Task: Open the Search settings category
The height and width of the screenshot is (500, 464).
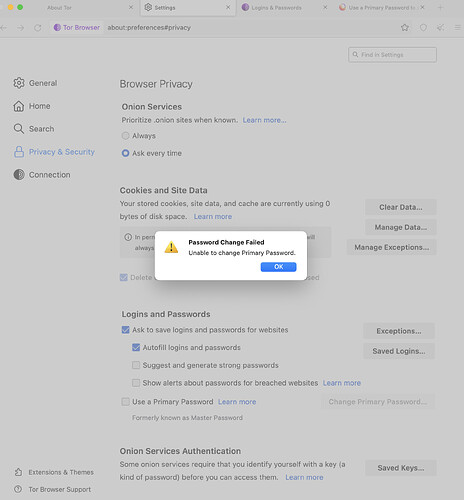Action: pos(34,129)
